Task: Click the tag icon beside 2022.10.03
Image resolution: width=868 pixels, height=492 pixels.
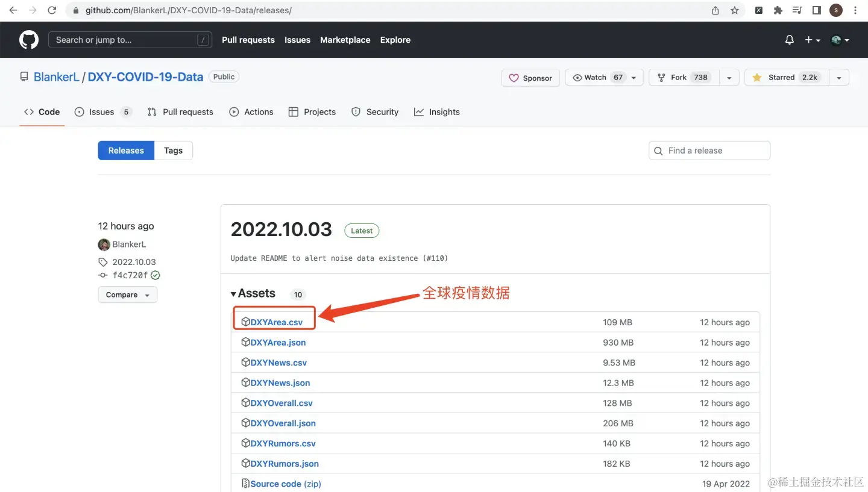Action: (104, 262)
